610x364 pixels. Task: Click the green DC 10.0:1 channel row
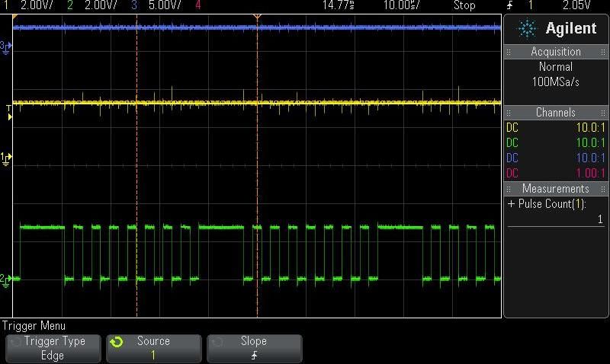556,142
